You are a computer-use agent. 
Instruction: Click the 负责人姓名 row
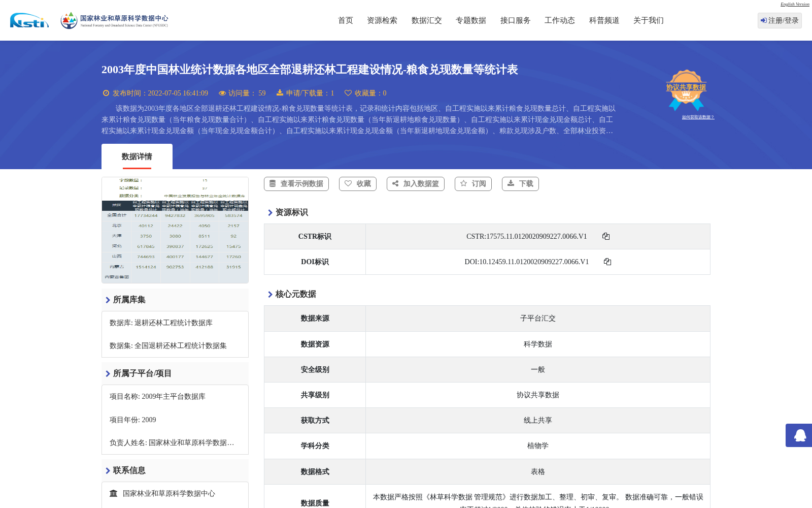pyautogui.click(x=172, y=443)
